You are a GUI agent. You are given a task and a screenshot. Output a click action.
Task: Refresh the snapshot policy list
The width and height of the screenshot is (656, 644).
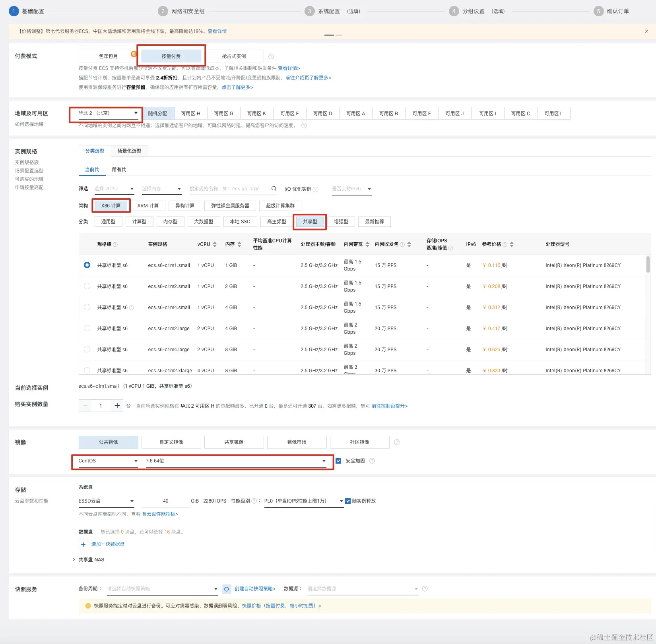(x=226, y=589)
